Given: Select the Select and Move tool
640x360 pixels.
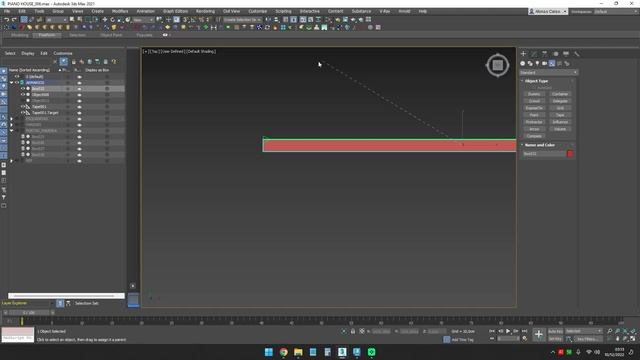Looking at the screenshot, I should click(104, 19).
